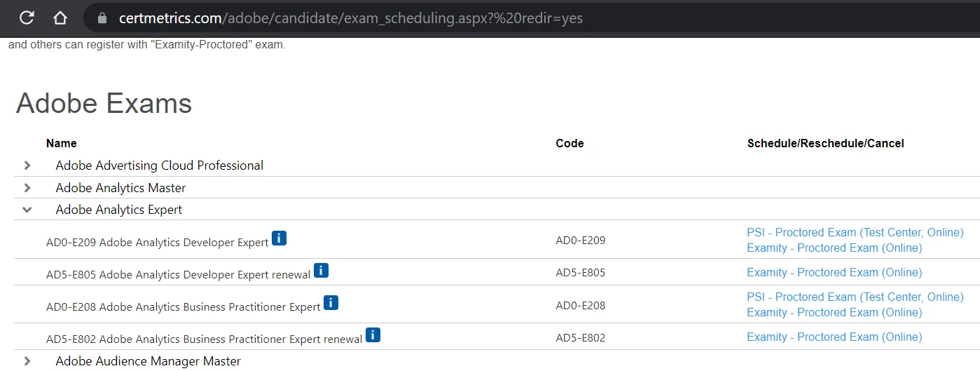Reload the page with the browser refresh icon
The width and height of the screenshot is (980, 371).
[x=27, y=18]
